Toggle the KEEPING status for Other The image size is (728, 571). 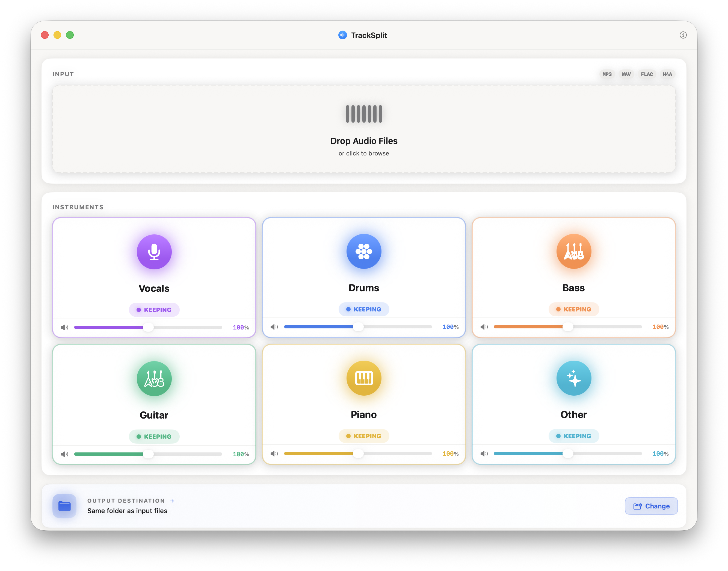[573, 436]
